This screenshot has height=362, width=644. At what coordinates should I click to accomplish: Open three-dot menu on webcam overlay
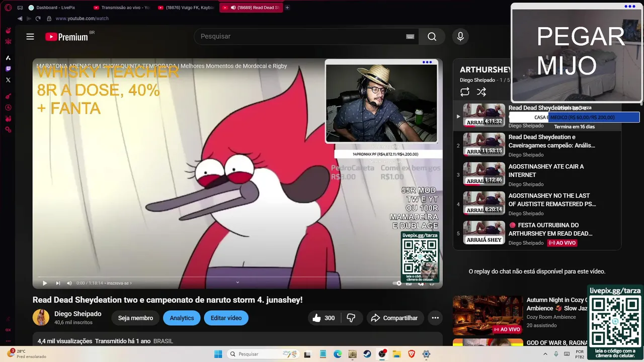[427, 62]
